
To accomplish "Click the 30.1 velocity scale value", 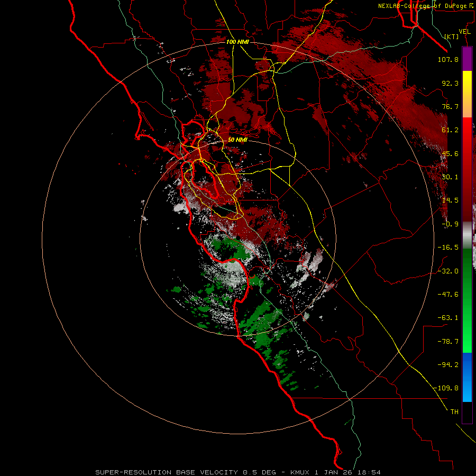I will (450, 177).
